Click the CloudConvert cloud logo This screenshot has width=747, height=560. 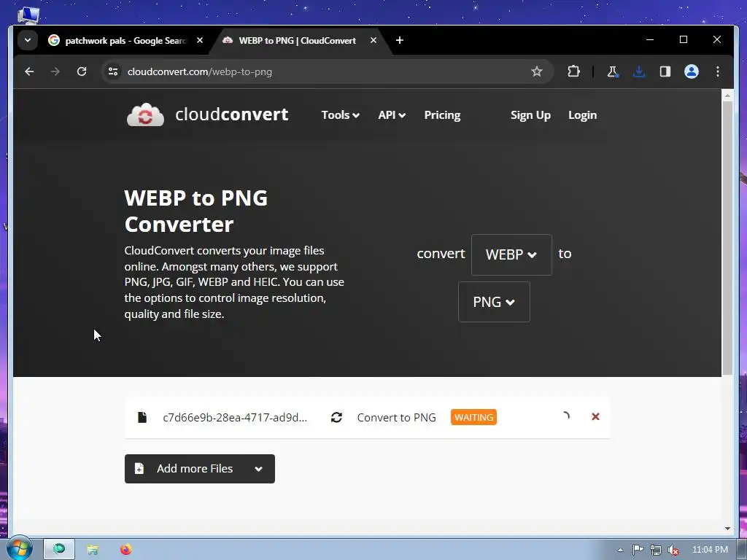(145, 114)
